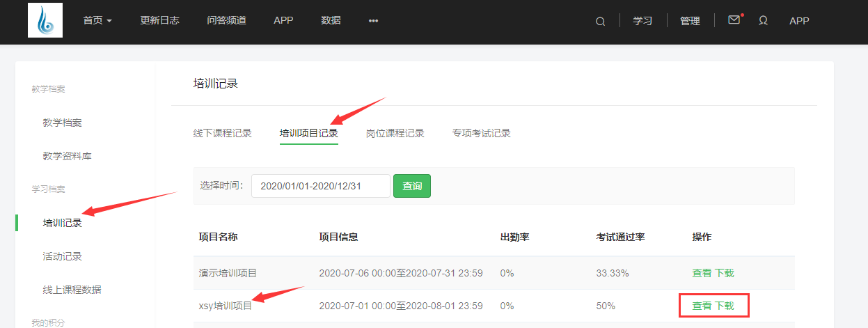Click 下载 for 演示培训项目

click(x=724, y=273)
